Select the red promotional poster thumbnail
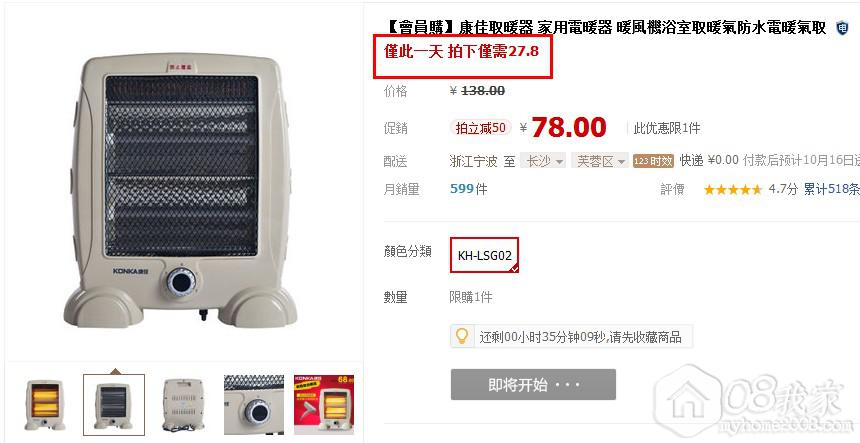Screen dimensions: 860x443 pyautogui.click(x=324, y=405)
